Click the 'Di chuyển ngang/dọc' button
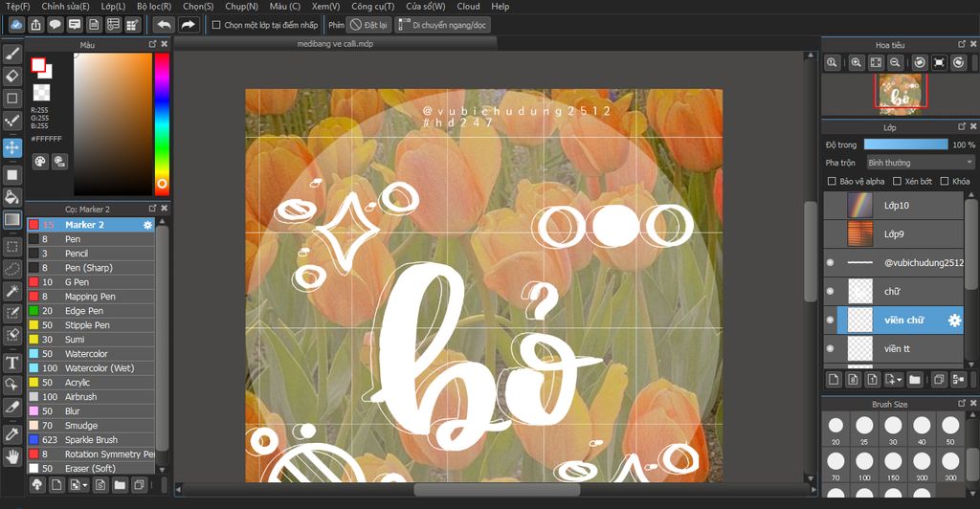The height and width of the screenshot is (509, 980). point(442,25)
